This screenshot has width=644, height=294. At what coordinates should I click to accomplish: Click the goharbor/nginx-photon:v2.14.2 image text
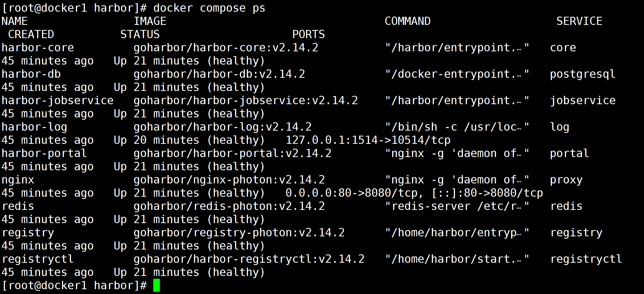[229, 180]
